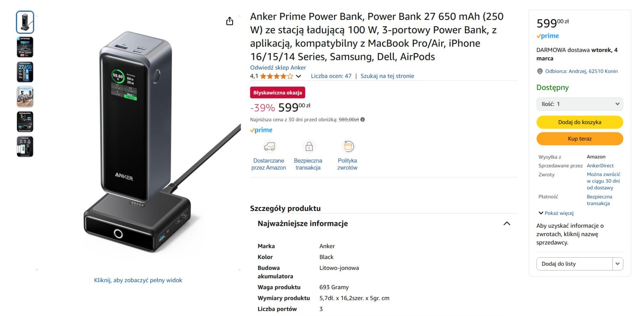Open the Odwiedź sklep Anker link
644x316 pixels.
tap(278, 68)
